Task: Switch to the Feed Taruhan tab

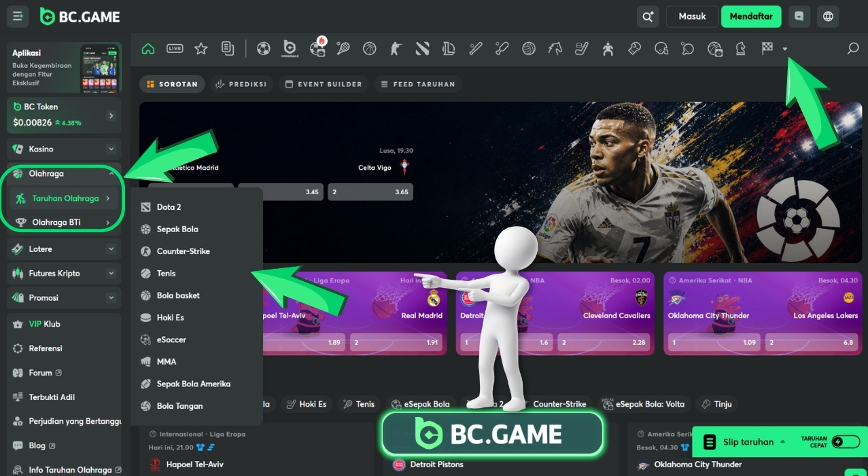Action: click(418, 84)
